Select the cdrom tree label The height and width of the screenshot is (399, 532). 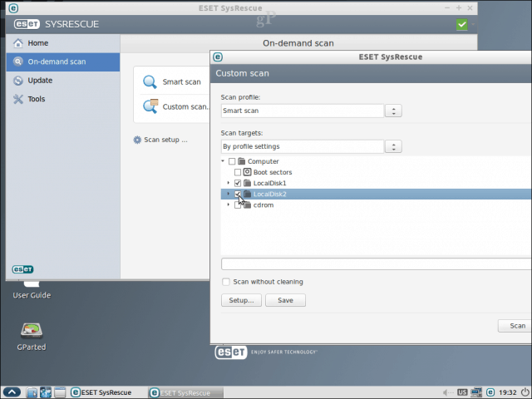click(264, 205)
